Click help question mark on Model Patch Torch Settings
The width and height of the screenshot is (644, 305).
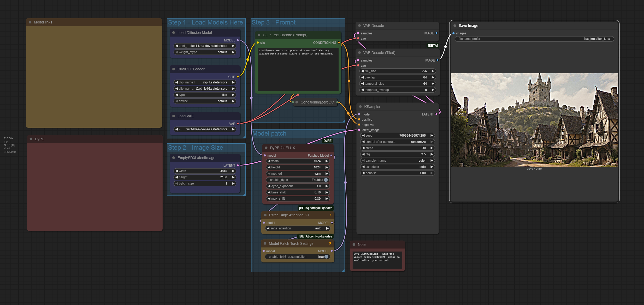point(330,243)
